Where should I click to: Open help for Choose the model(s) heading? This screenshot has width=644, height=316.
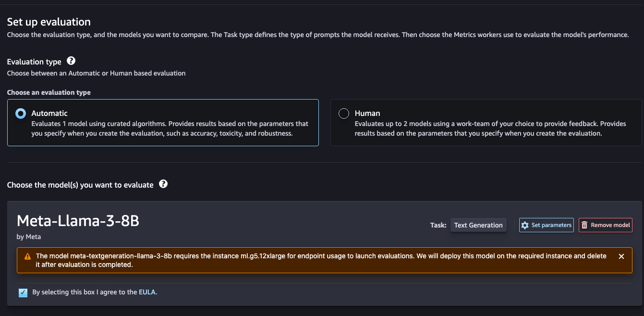[x=163, y=184]
